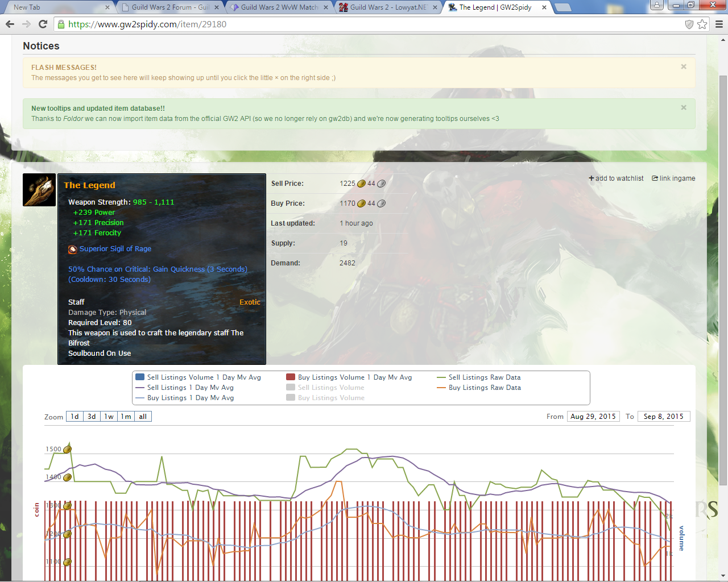Click the Chrome user profile icon

pyautogui.click(x=657, y=5)
